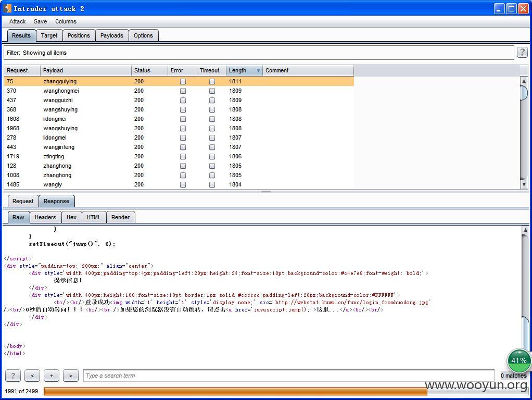Select the Response message tab

[56, 201]
